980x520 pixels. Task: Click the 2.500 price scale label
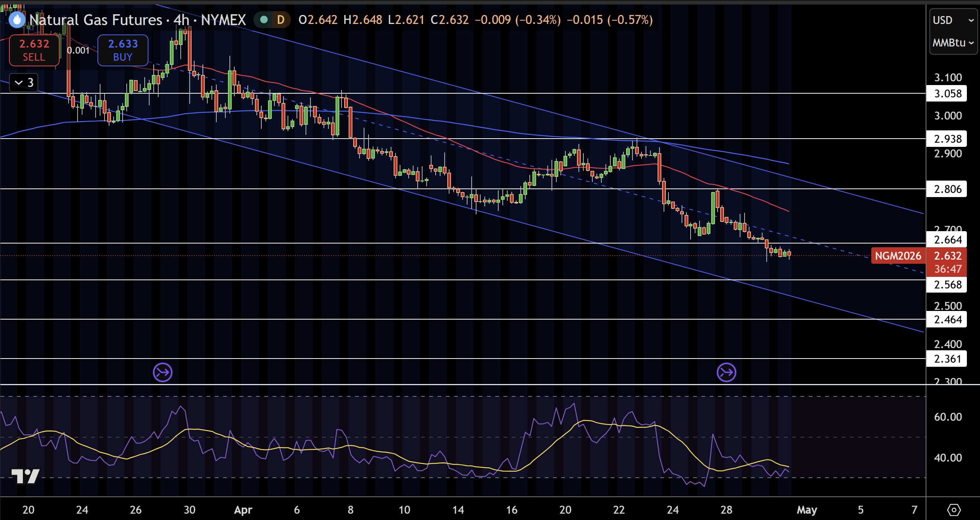point(948,306)
